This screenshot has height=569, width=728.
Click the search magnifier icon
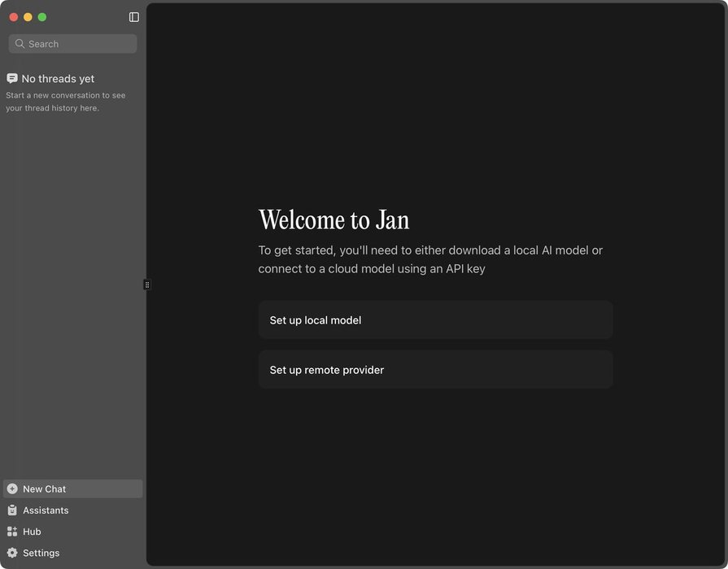tap(20, 44)
